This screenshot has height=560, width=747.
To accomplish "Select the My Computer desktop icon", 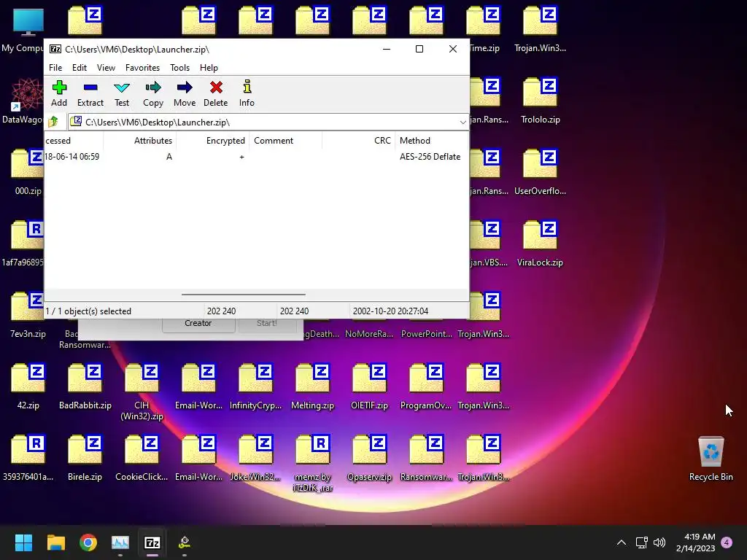I will click(x=24, y=30).
